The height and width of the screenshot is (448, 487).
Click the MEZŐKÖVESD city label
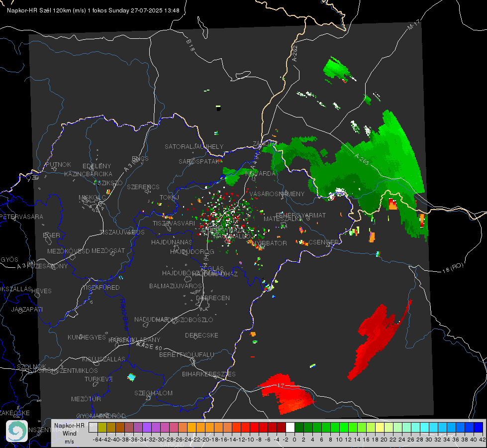[x=68, y=251]
